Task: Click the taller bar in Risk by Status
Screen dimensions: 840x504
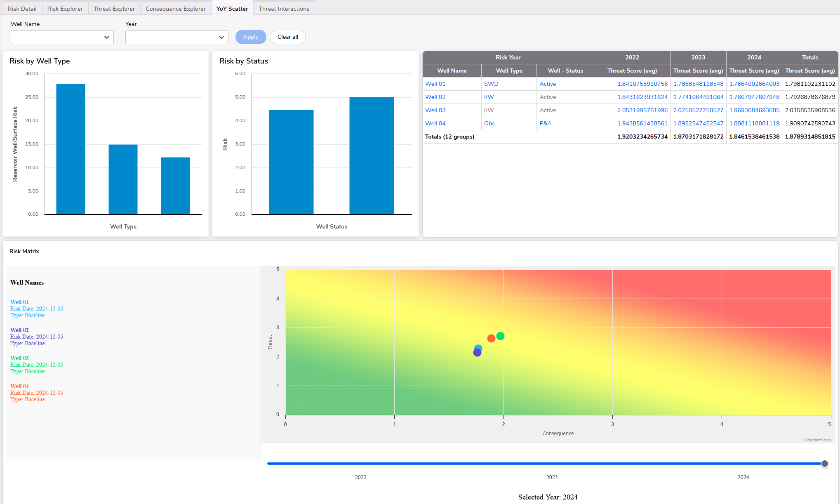Action: click(372, 155)
